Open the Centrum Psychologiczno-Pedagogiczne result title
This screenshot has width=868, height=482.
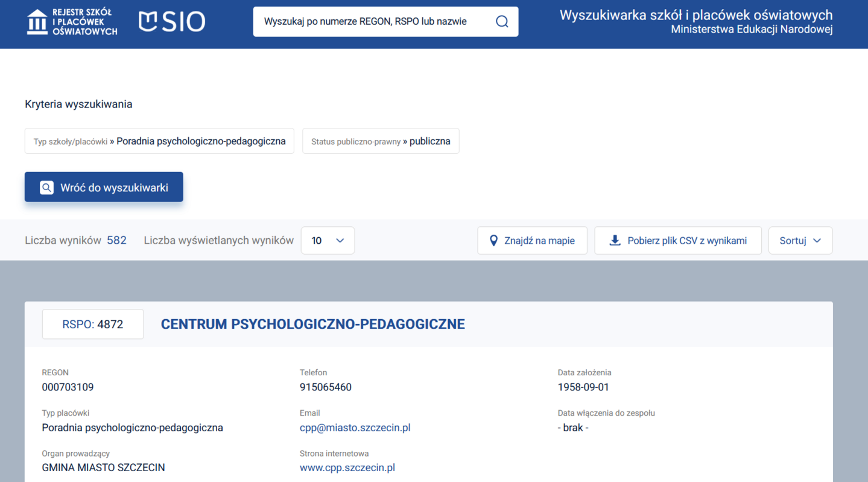(312, 324)
